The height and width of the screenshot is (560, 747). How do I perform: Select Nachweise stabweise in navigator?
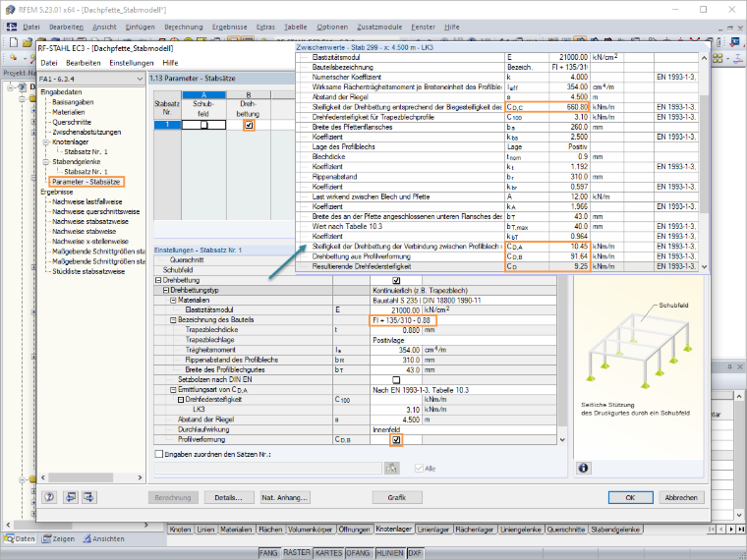tap(84, 232)
